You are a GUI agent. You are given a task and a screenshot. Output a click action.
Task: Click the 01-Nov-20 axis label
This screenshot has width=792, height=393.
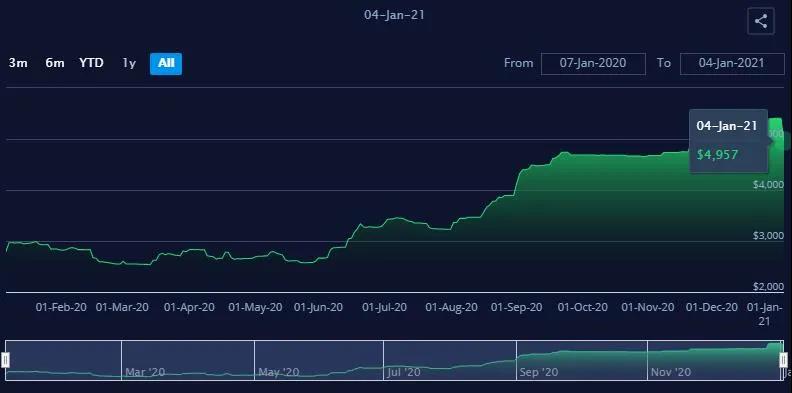[x=648, y=307]
